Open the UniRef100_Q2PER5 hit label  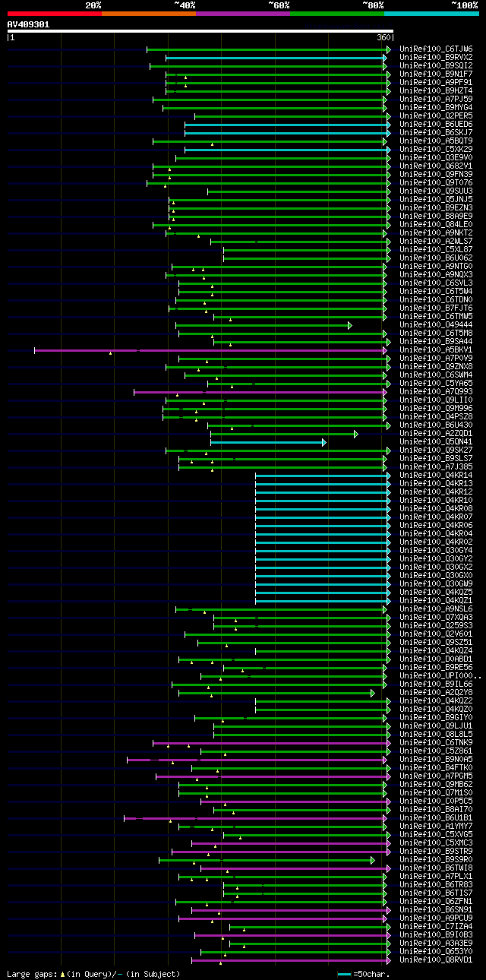[435, 116]
